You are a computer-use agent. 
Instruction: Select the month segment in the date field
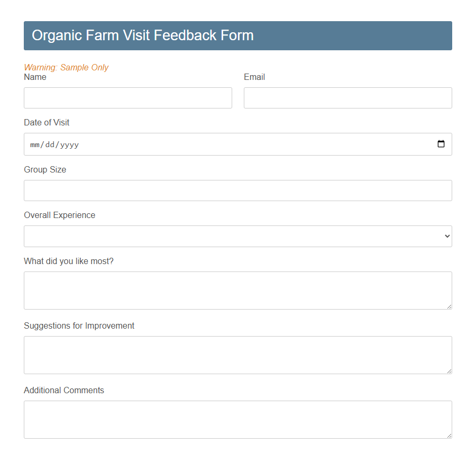coord(35,144)
